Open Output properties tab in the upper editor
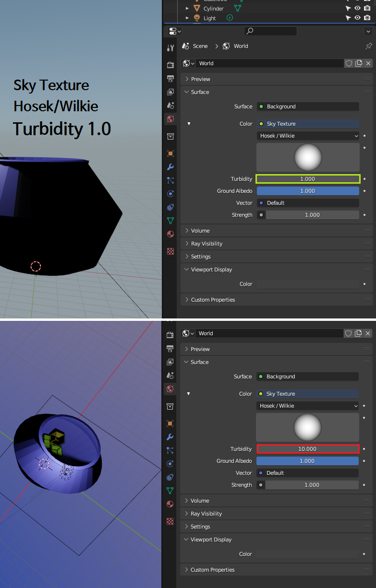Screen dimensions: 376x588 click(x=170, y=78)
